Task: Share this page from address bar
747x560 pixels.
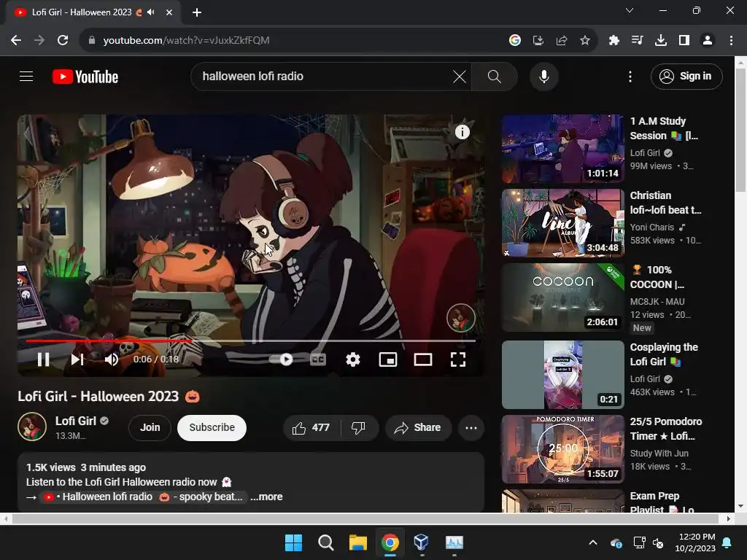Action: coord(561,41)
